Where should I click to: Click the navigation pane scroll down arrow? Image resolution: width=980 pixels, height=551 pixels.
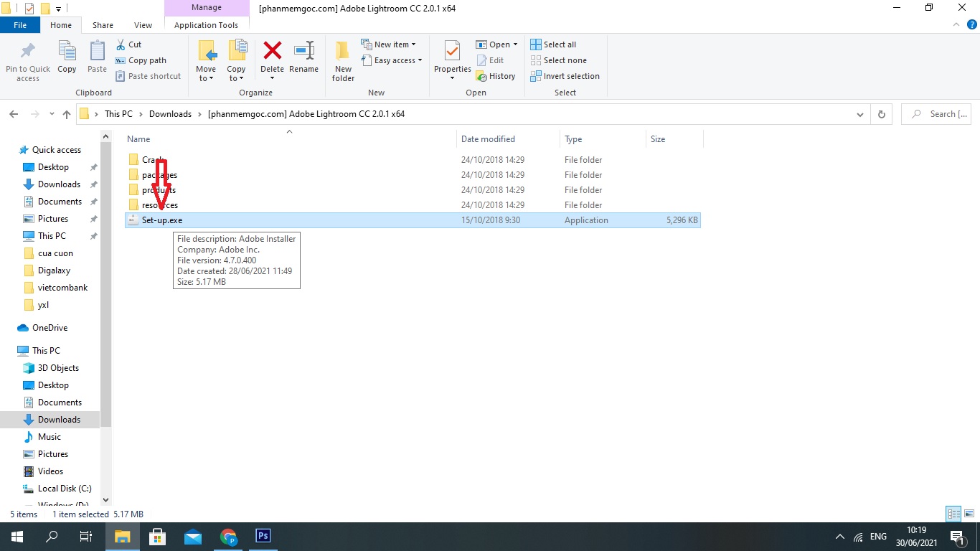[106, 500]
